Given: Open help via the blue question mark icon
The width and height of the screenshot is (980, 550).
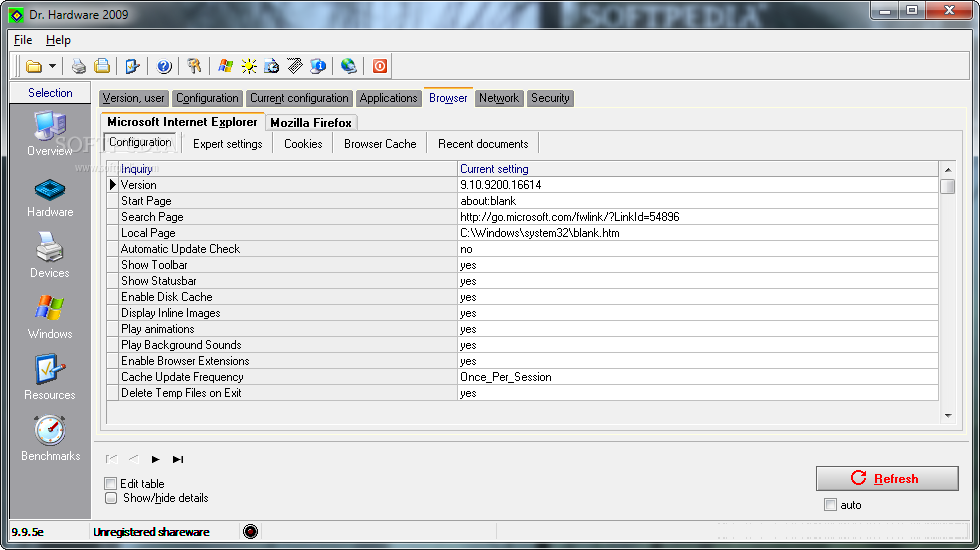Looking at the screenshot, I should pos(164,66).
